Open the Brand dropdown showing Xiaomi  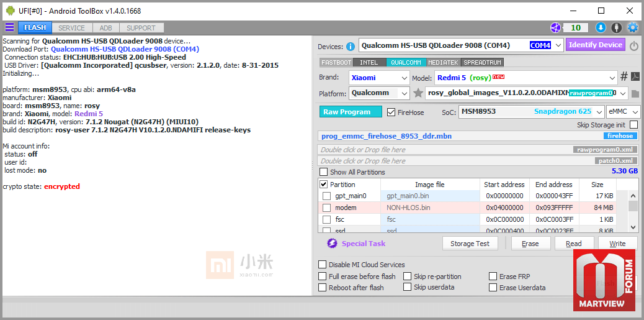point(379,77)
